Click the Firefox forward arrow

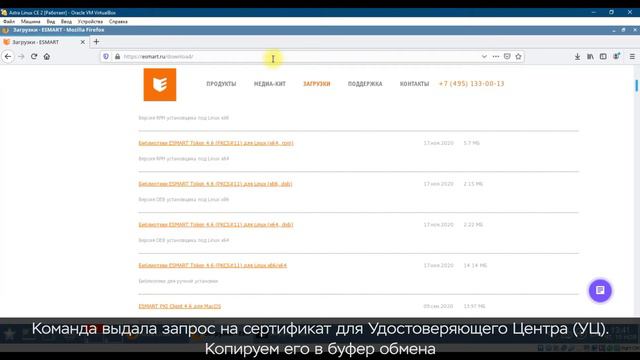pyautogui.click(x=21, y=57)
